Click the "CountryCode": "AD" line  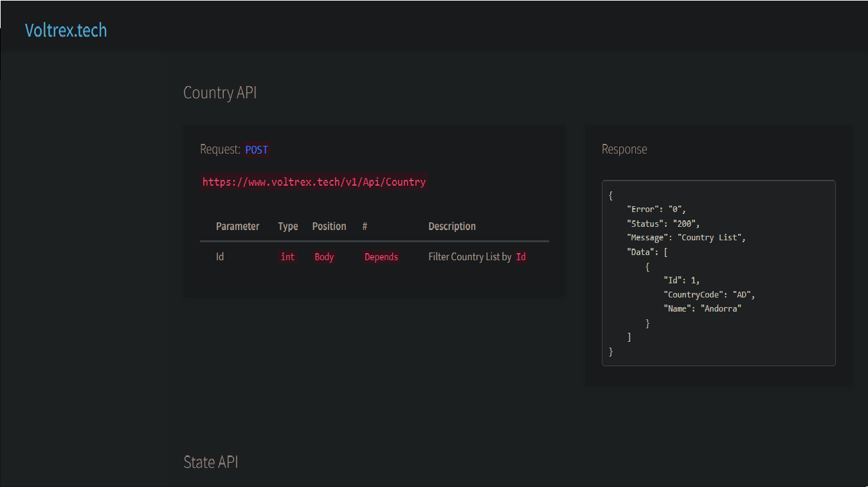point(709,294)
